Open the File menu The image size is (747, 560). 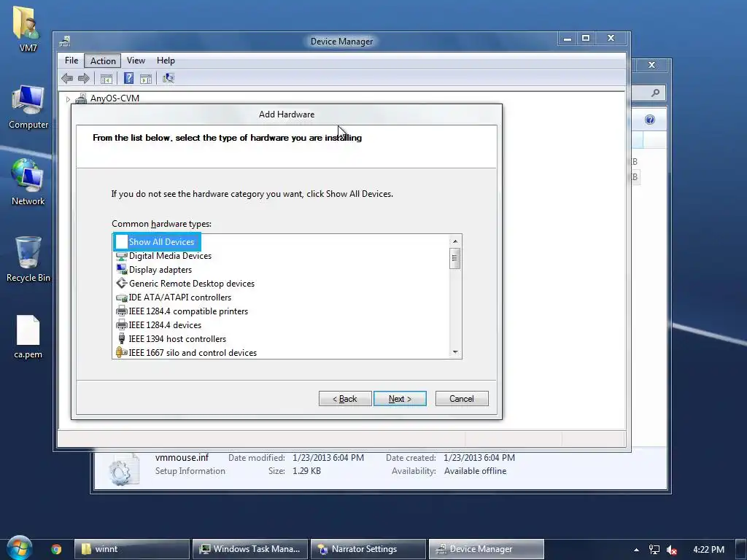pos(71,61)
